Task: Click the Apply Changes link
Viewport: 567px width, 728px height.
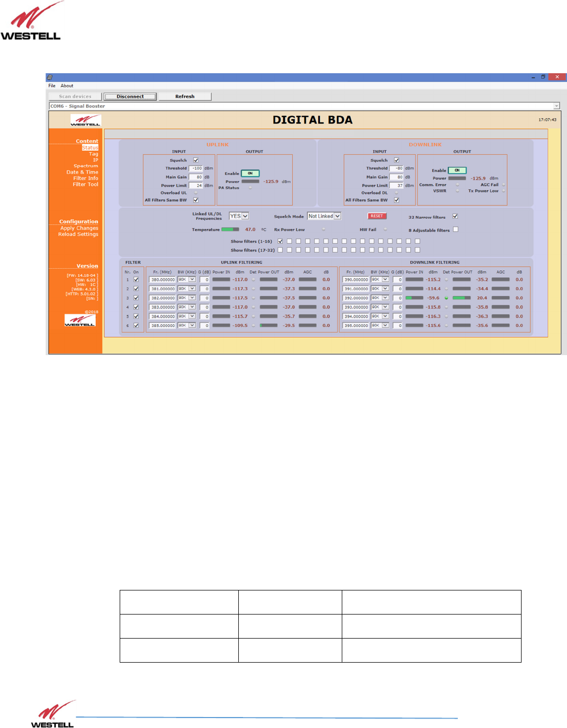Action: [x=79, y=228]
